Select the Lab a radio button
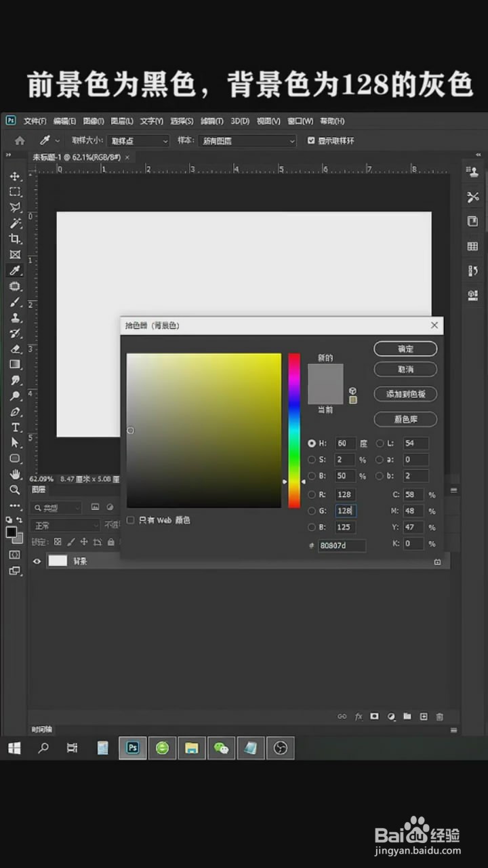This screenshot has height=868, width=488. pos(380,460)
